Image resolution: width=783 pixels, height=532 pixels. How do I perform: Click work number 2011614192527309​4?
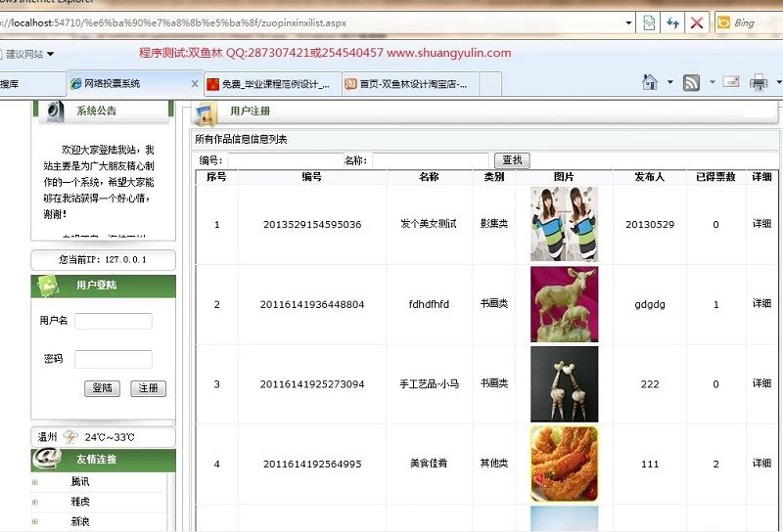[x=312, y=384]
